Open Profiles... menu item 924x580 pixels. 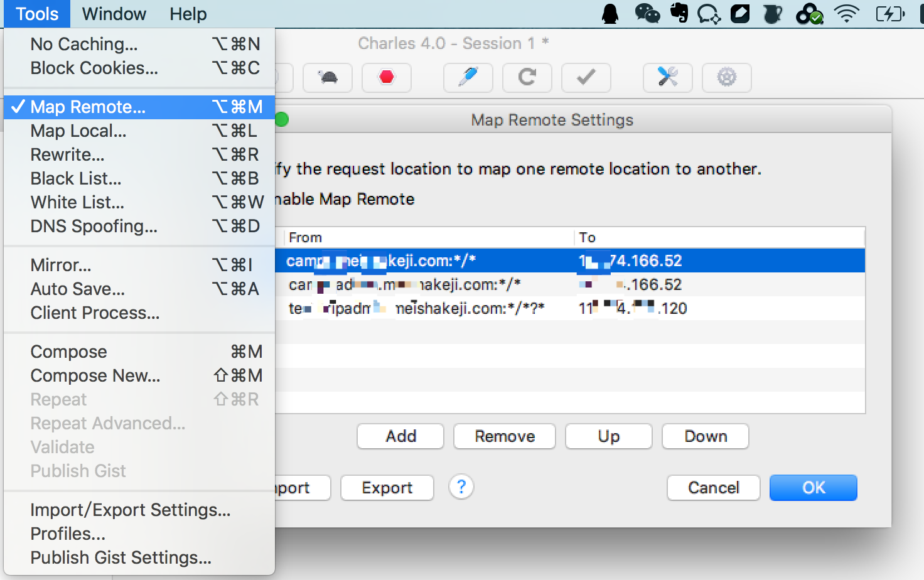(x=139, y=534)
